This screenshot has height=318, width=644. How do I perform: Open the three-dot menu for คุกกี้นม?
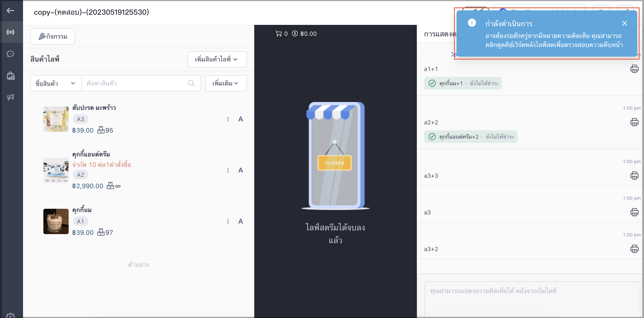coord(228,221)
